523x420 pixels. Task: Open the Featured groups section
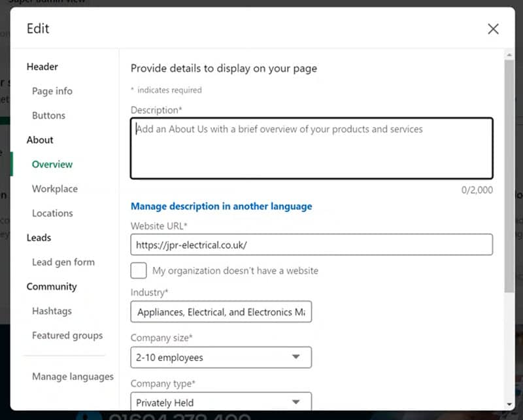pos(67,335)
